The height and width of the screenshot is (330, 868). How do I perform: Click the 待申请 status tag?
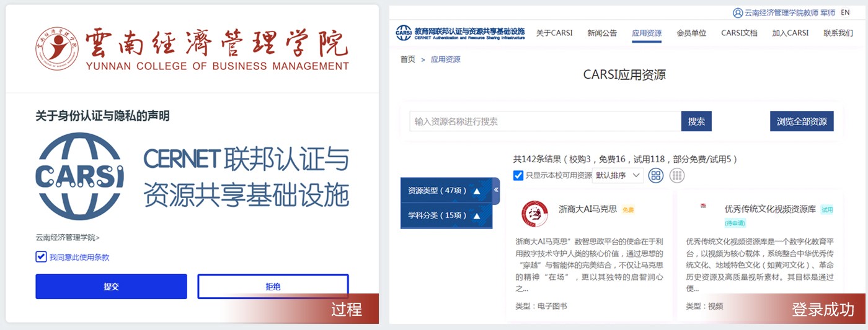[x=735, y=223]
